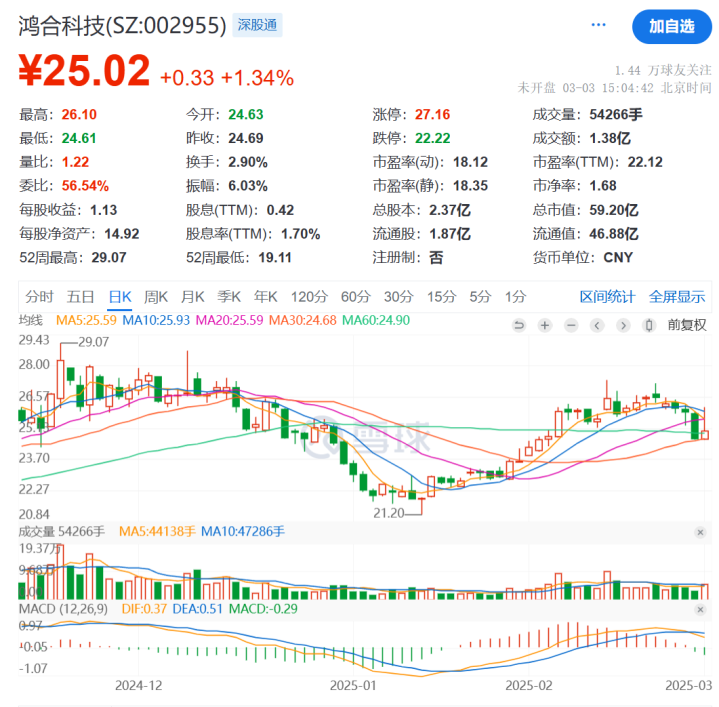719x707 pixels.
Task: Click the 29.07 high marker on chart
Action: point(94,342)
